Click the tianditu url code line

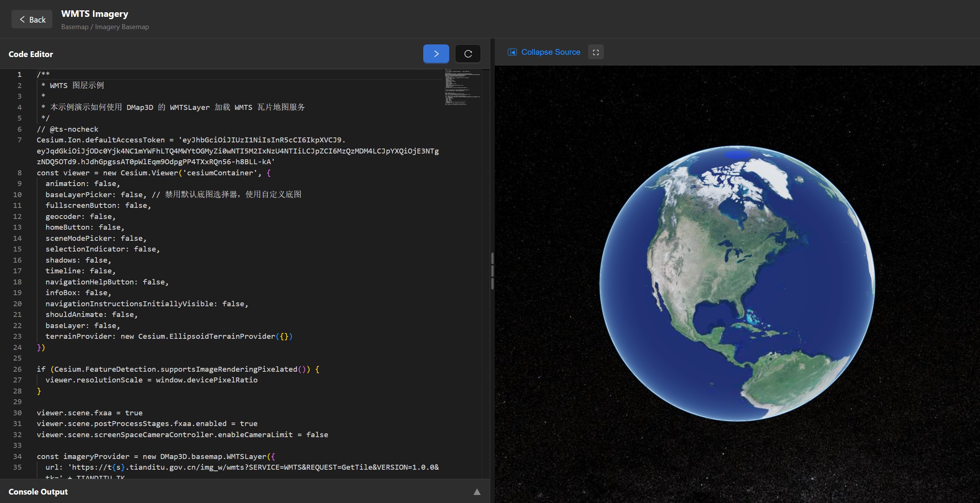[242, 467]
